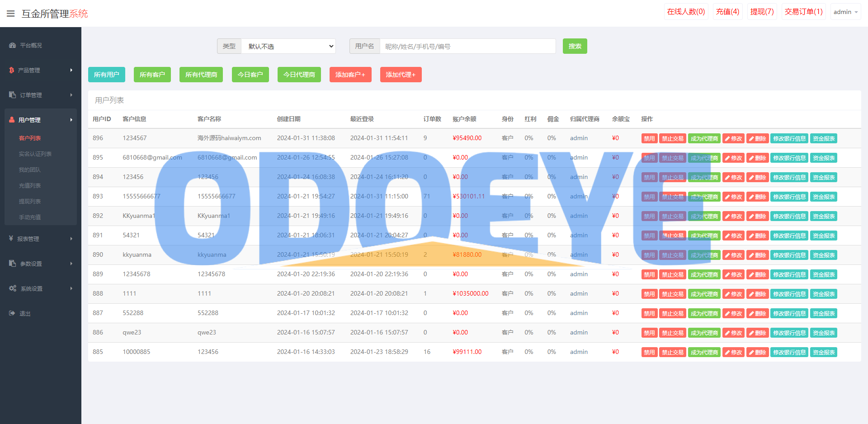Viewport: 868px width, 424px height.
Task: Click the 修改 pencil button for user 887
Action: (x=733, y=313)
